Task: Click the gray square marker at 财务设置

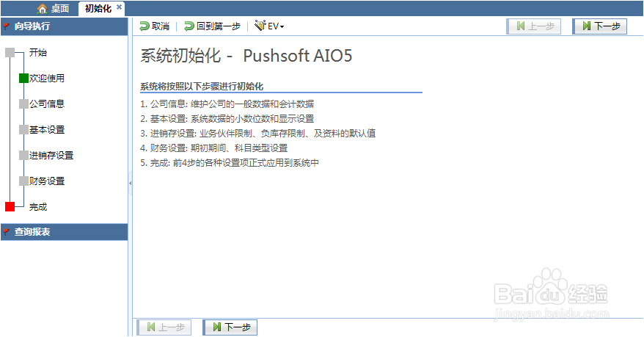Action: pyautogui.click(x=23, y=181)
